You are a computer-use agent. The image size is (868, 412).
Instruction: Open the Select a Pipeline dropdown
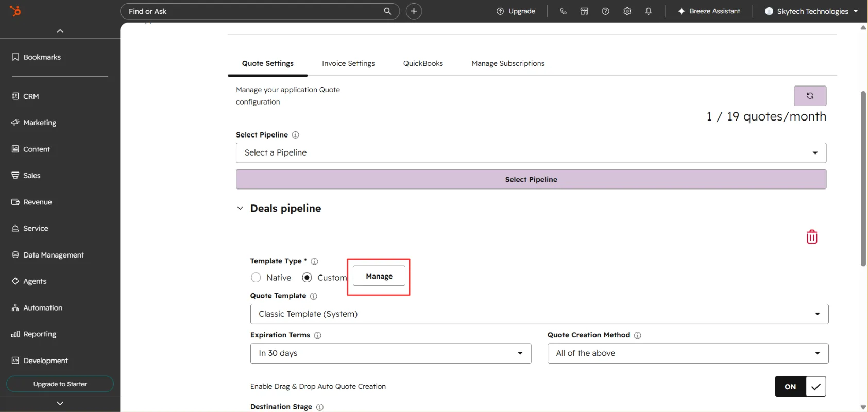pyautogui.click(x=531, y=153)
